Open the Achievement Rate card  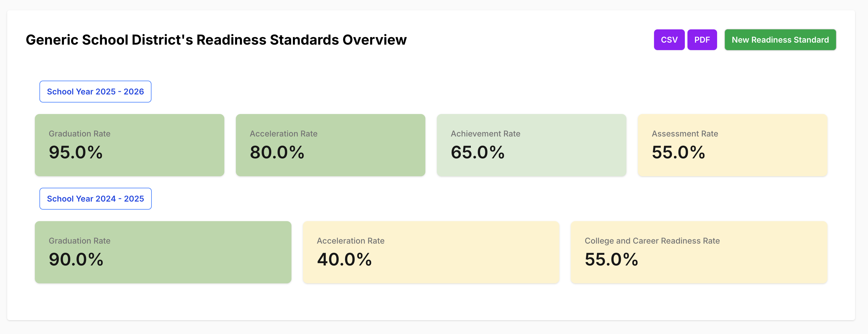[x=531, y=145]
